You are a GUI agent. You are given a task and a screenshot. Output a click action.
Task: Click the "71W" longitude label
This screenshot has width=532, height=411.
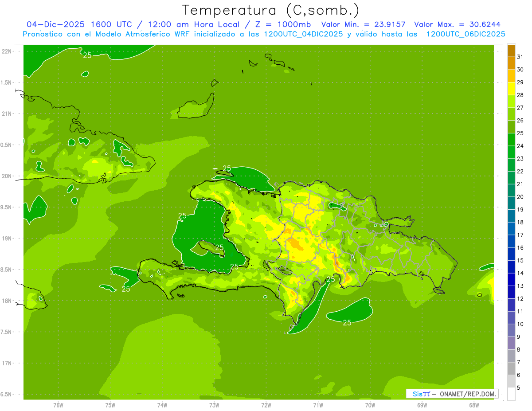point(318,405)
